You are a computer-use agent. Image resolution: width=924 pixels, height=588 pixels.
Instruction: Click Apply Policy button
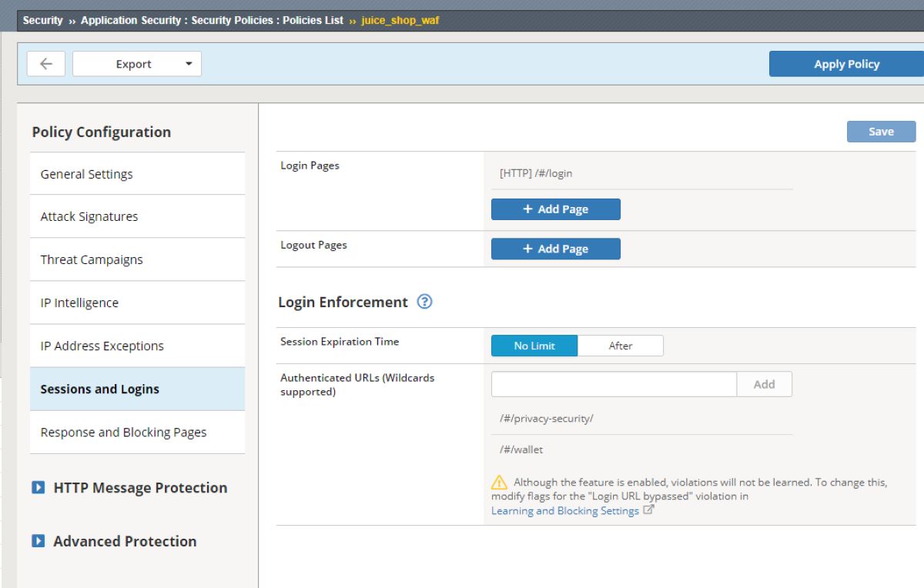tap(846, 64)
